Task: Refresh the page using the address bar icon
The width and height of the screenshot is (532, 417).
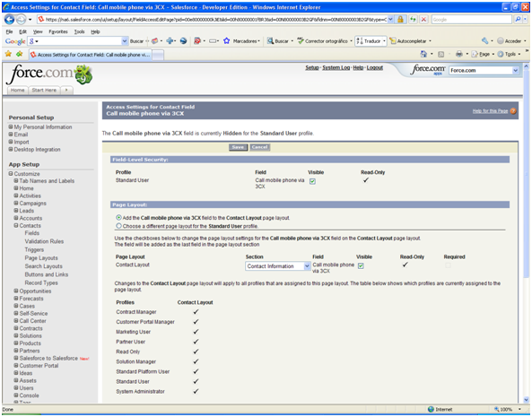Action: coord(413,20)
